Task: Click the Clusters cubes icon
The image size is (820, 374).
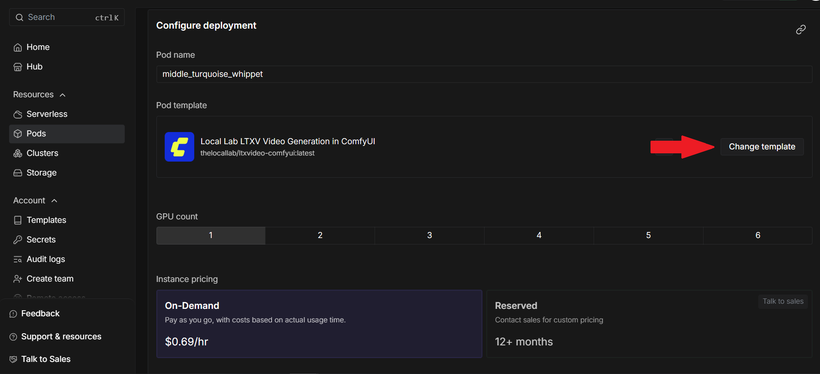Action: point(17,153)
